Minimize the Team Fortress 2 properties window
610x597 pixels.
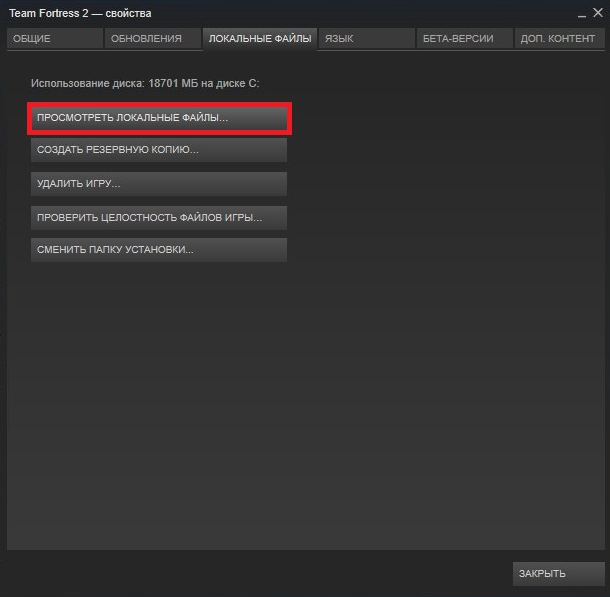point(582,14)
